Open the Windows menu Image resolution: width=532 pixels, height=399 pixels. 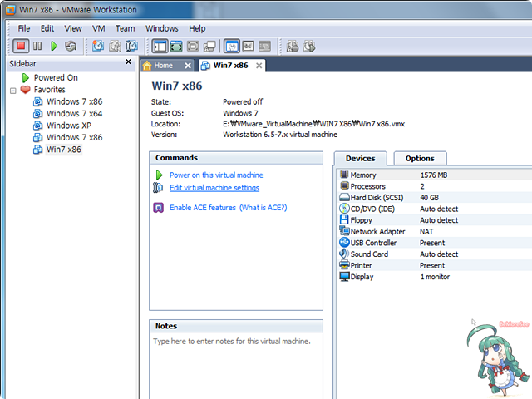tap(162, 28)
